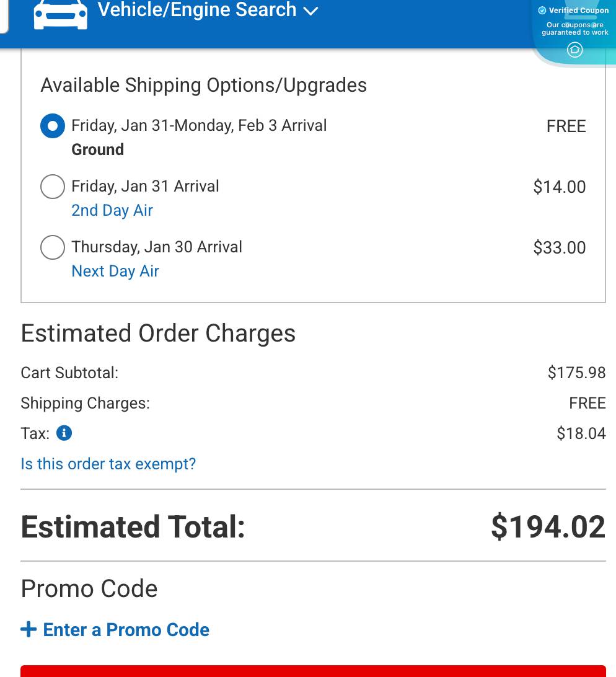The width and height of the screenshot is (616, 677).
Task: Click the plus icon beside Enter a Promo Code
Action: click(29, 629)
